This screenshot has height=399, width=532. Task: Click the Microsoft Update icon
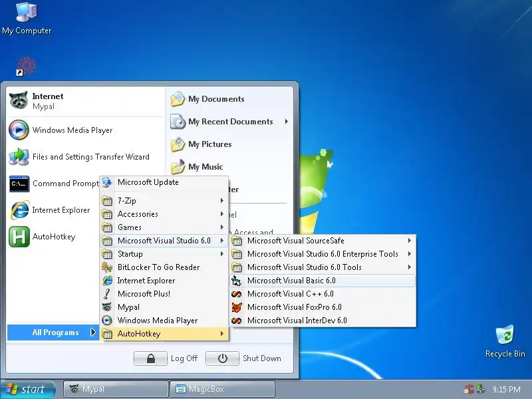107,182
